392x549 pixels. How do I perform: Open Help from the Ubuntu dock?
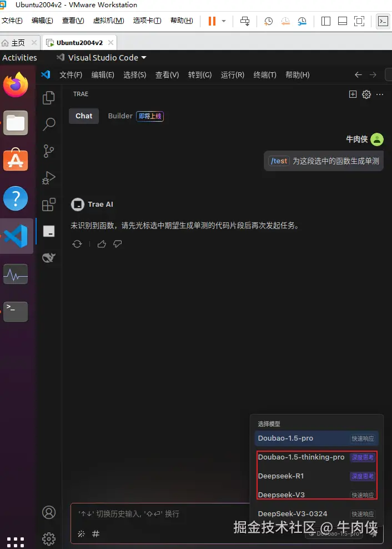point(16,198)
